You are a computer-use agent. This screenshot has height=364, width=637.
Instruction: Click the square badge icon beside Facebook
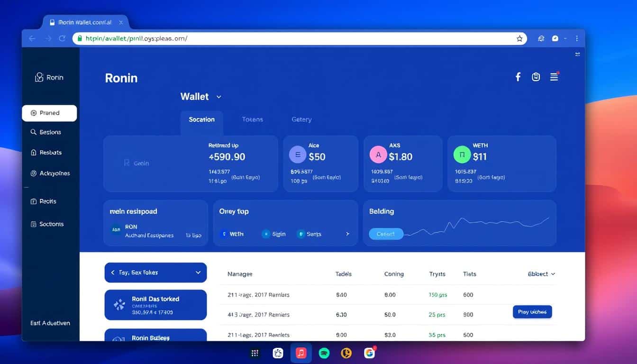pos(536,77)
